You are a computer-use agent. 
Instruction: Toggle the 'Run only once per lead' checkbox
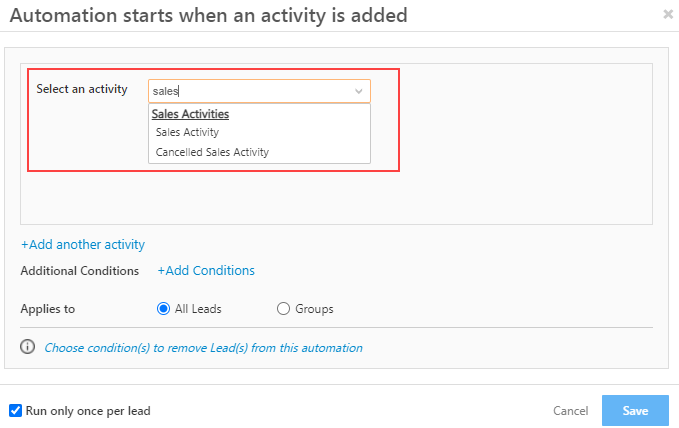[x=16, y=410]
